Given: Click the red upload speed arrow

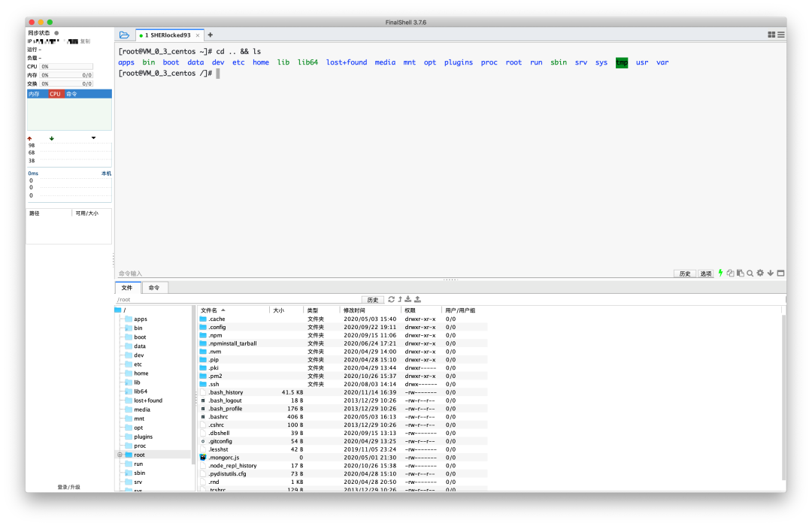Looking at the screenshot, I should point(29,138).
